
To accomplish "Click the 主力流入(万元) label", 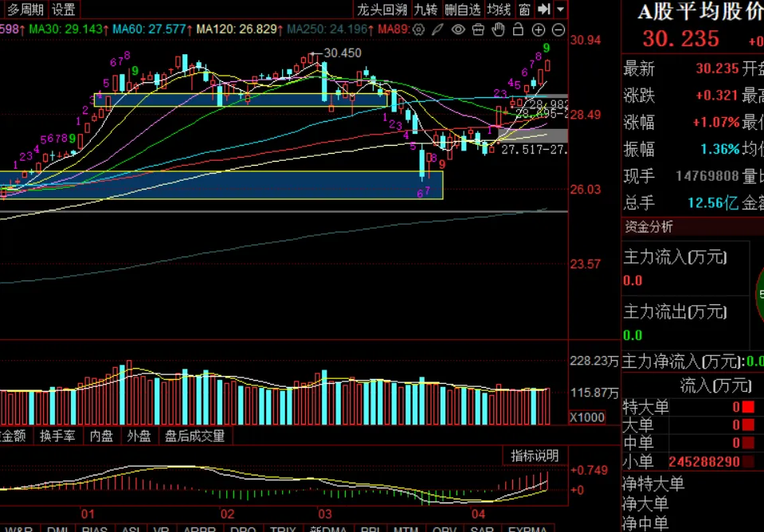I will (x=676, y=257).
